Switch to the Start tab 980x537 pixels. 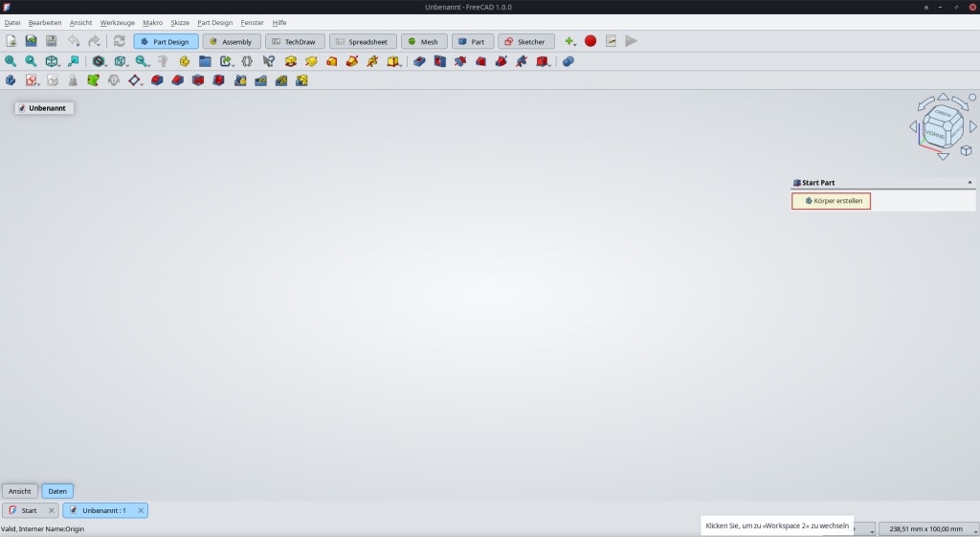coord(29,510)
